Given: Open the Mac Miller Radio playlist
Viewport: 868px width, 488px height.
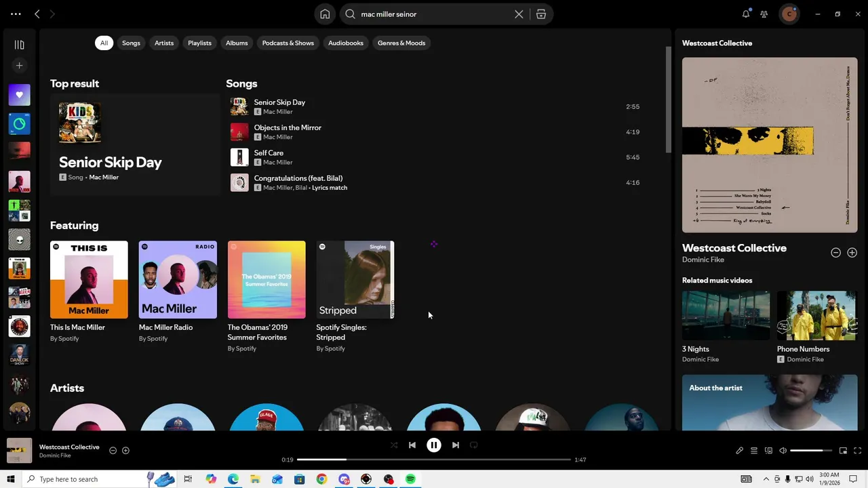Looking at the screenshot, I should [x=178, y=291].
